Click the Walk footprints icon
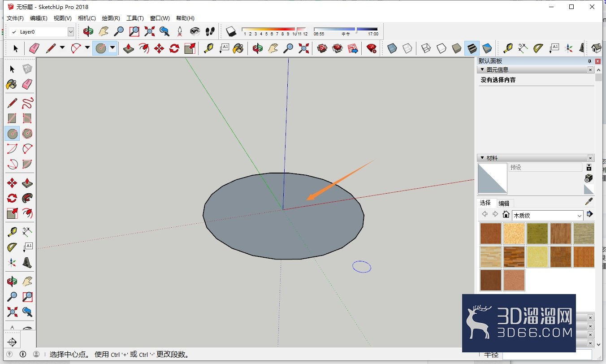This screenshot has width=606, height=364. coord(210,31)
